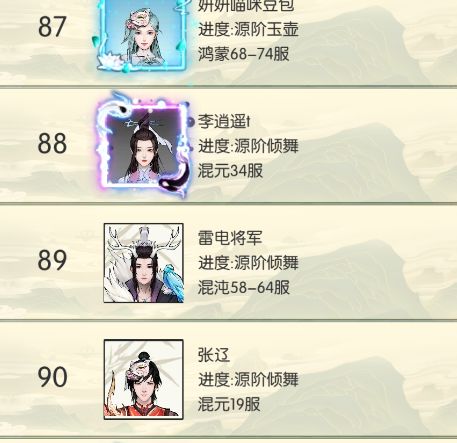Viewport: 457px width, 443px height.
Task: Select player name 张辽
Action: tap(214, 355)
